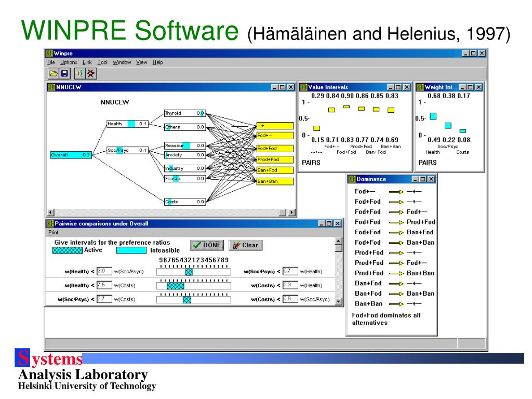Screen dimensions: 532x399
Task: Click PAIRS label in Value Intervals window
Action: pos(311,163)
